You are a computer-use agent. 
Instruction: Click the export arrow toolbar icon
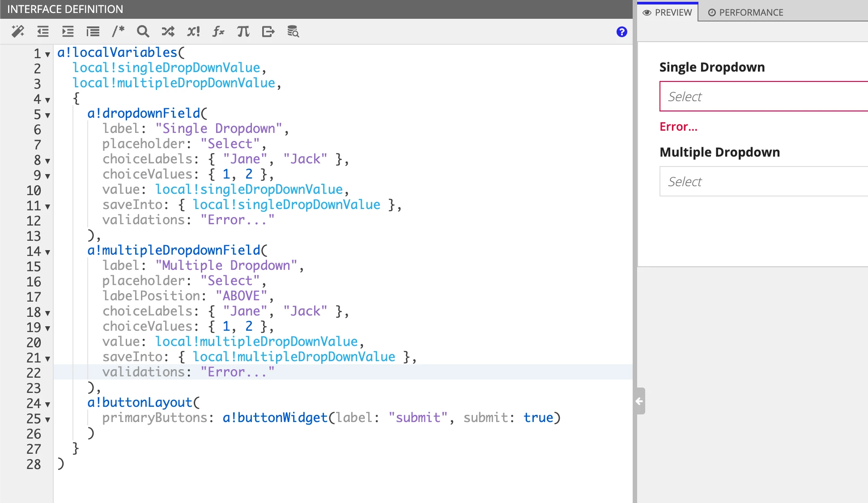click(x=268, y=31)
